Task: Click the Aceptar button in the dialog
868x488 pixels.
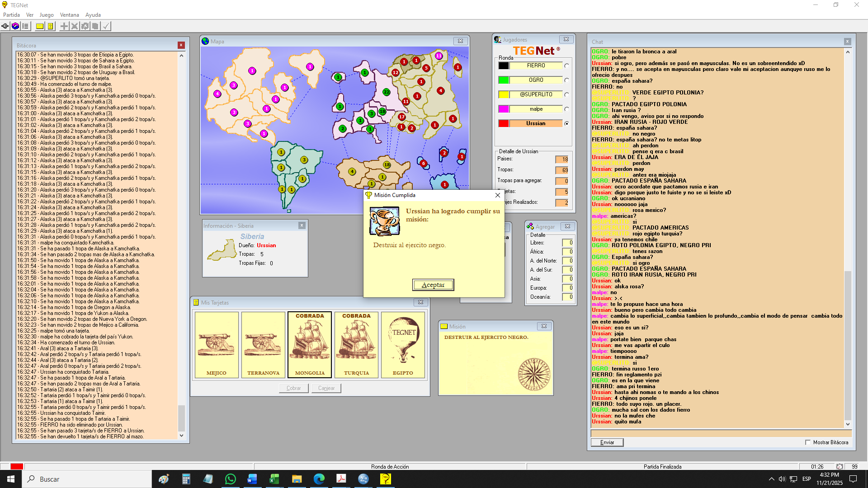Action: 433,285
